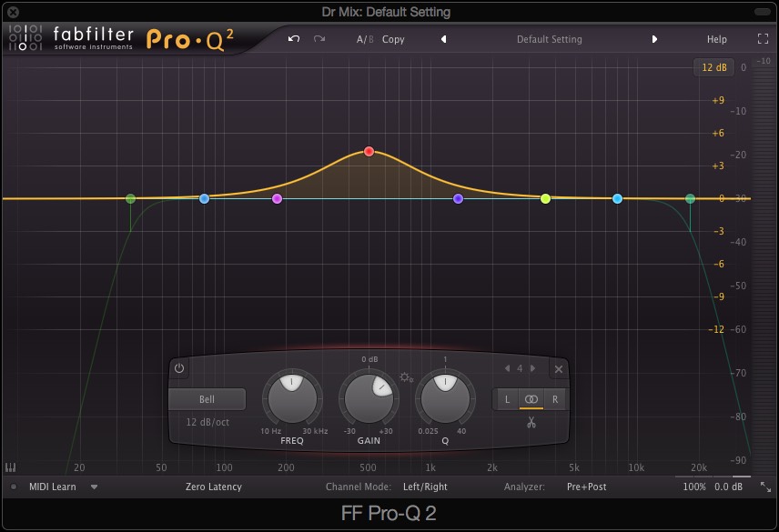This screenshot has width=779, height=532.
Task: Open the 12 dB display range menu
Action: point(713,67)
